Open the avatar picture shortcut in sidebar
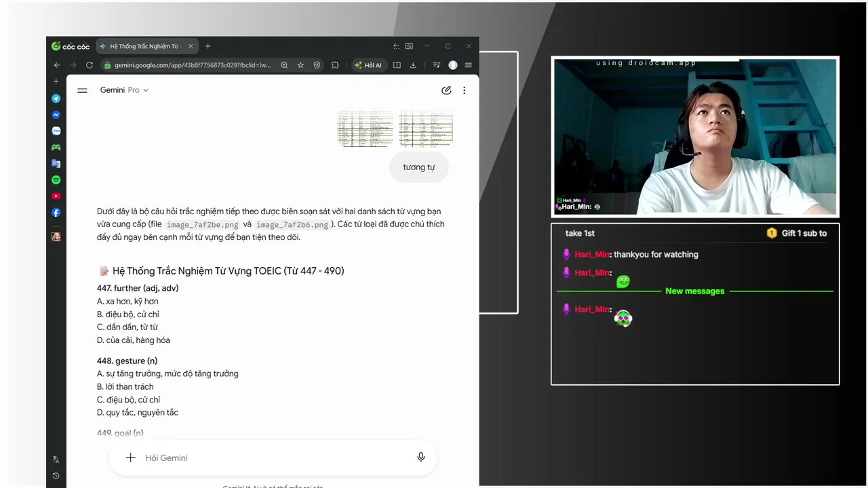Viewport: 868px width, 488px height. pos(56,237)
